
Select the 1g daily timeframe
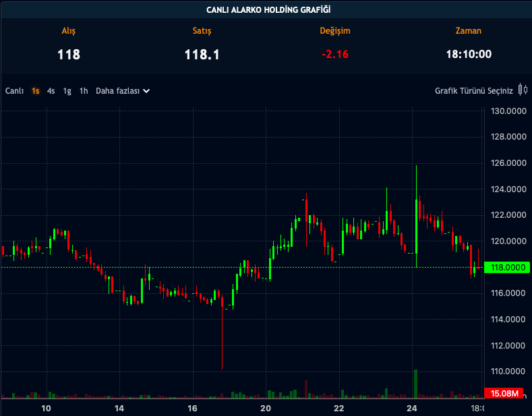pos(67,91)
